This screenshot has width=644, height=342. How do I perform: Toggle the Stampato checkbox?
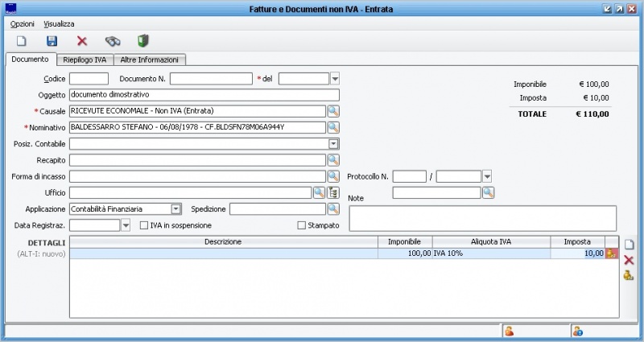click(x=301, y=225)
